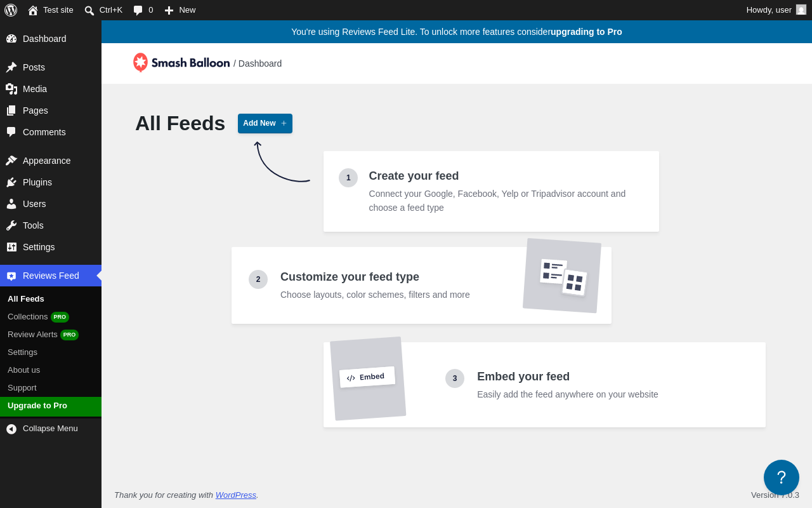Click the user avatar in admin bar
Screen dimensions: 812x508
(801, 10)
